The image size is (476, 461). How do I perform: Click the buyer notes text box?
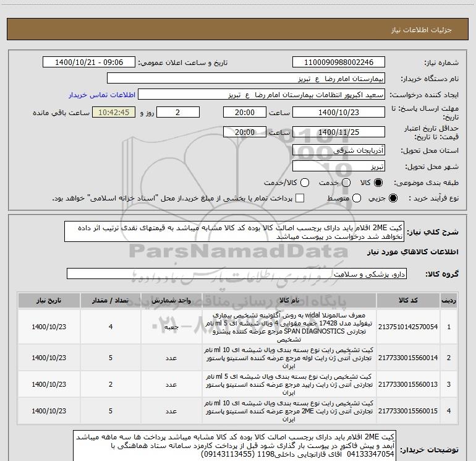[x=235, y=446]
